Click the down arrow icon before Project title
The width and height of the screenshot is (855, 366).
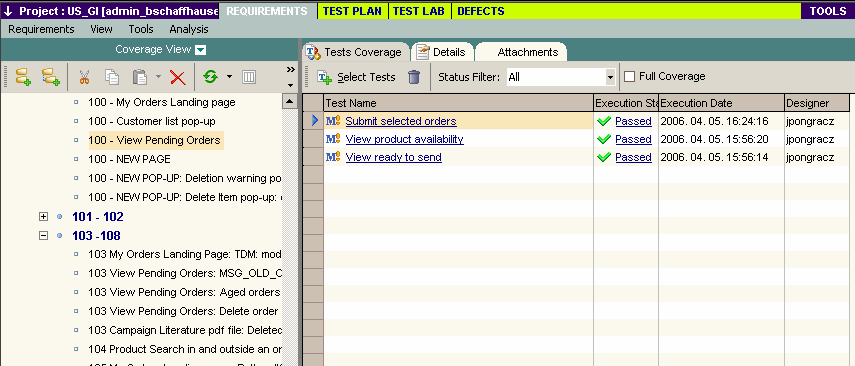pyautogui.click(x=8, y=11)
